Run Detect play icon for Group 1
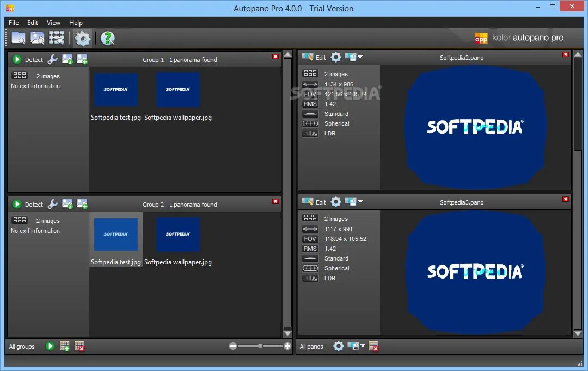This screenshot has height=371, width=588. 16,59
